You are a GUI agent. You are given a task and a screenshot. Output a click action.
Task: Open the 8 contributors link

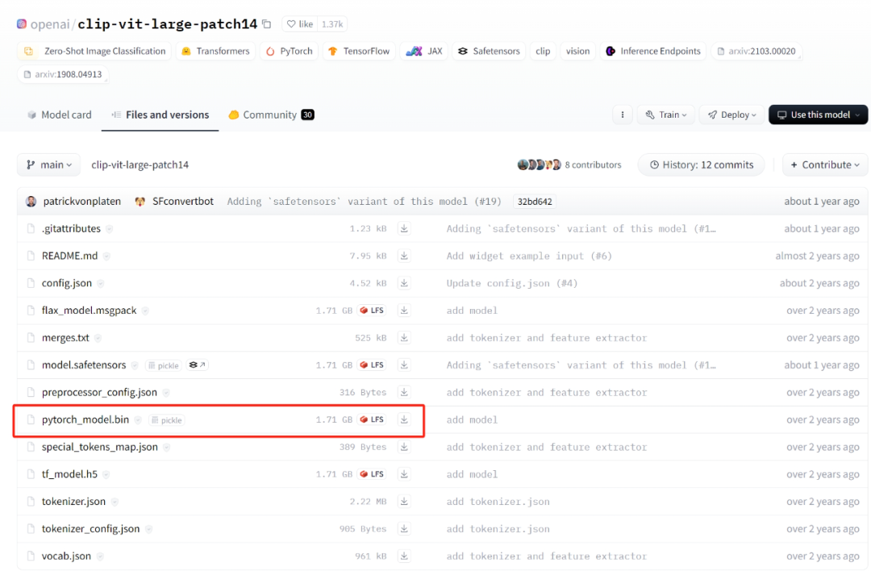593,165
